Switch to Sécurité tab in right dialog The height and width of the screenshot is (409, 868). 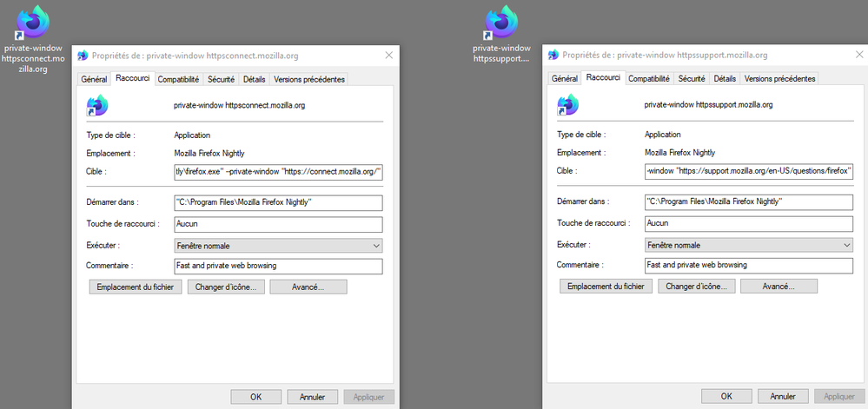pos(692,79)
